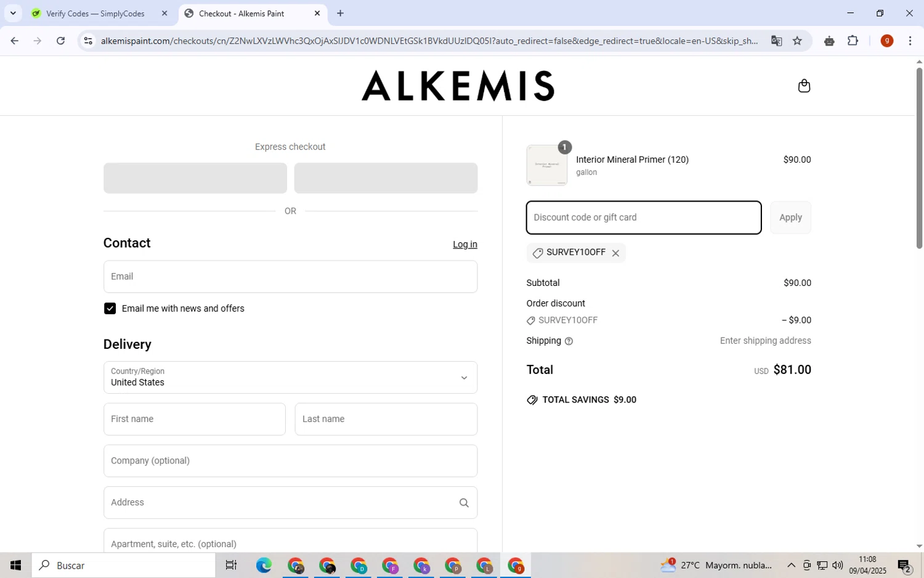Close the Verify Codes SimplyCodes tab

(x=164, y=13)
